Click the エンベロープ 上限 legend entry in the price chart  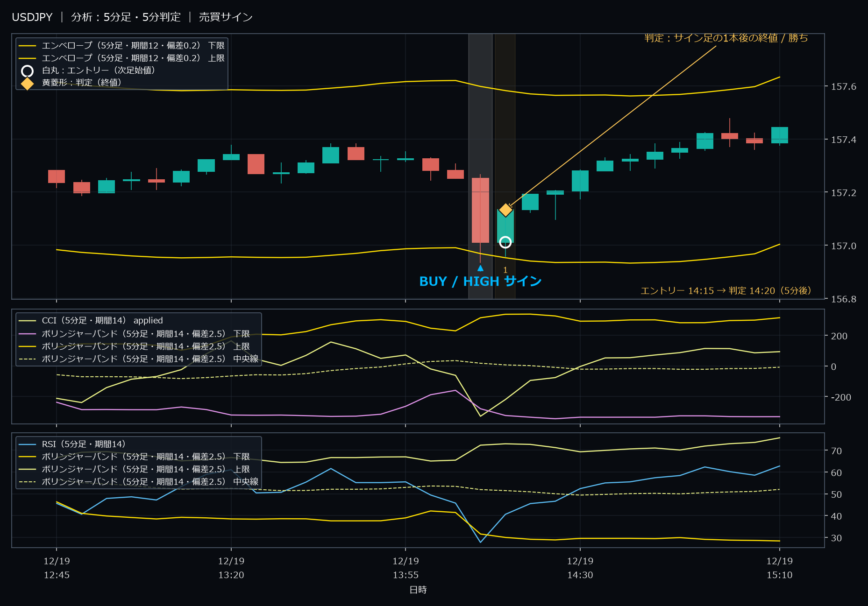[x=122, y=58]
